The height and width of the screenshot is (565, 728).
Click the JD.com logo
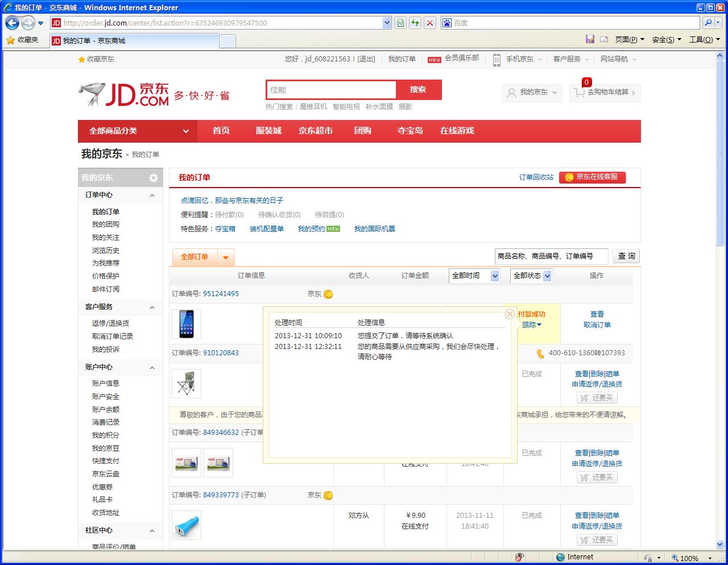[125, 94]
